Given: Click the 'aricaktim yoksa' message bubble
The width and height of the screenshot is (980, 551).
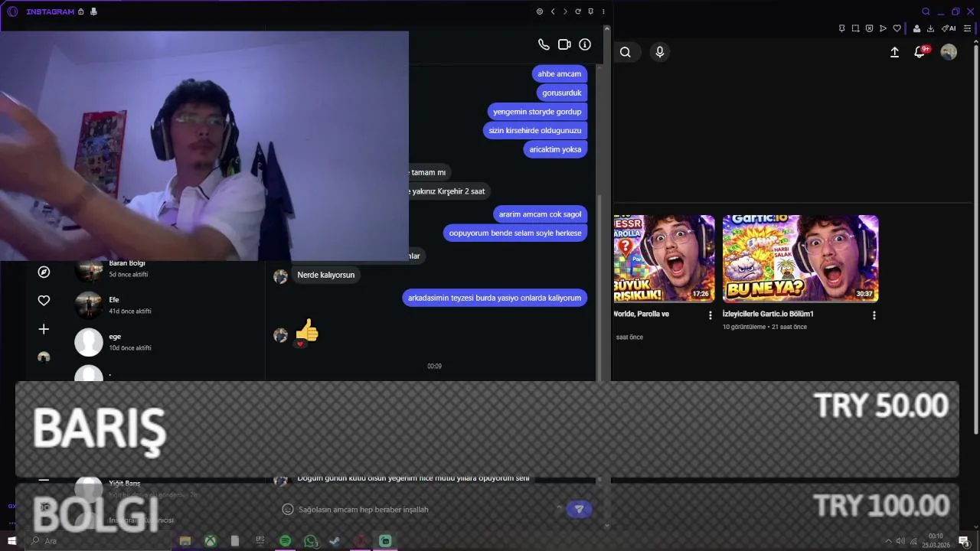Looking at the screenshot, I should point(555,149).
